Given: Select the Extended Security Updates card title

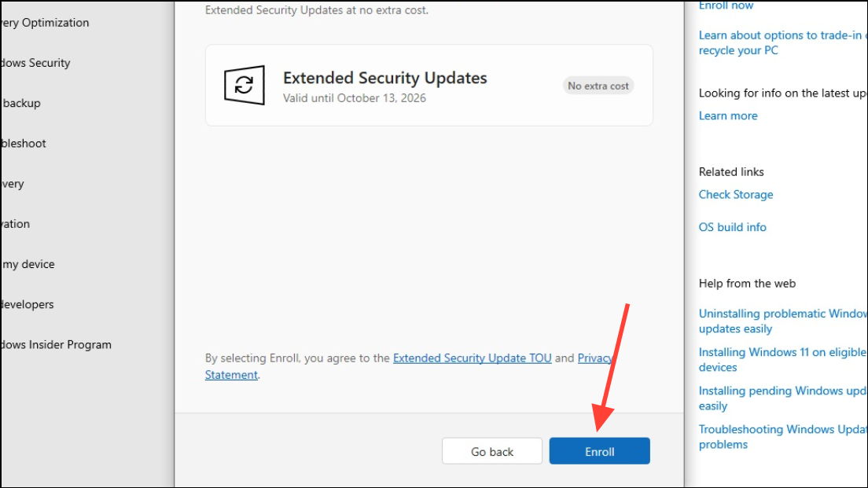Looking at the screenshot, I should (x=384, y=78).
